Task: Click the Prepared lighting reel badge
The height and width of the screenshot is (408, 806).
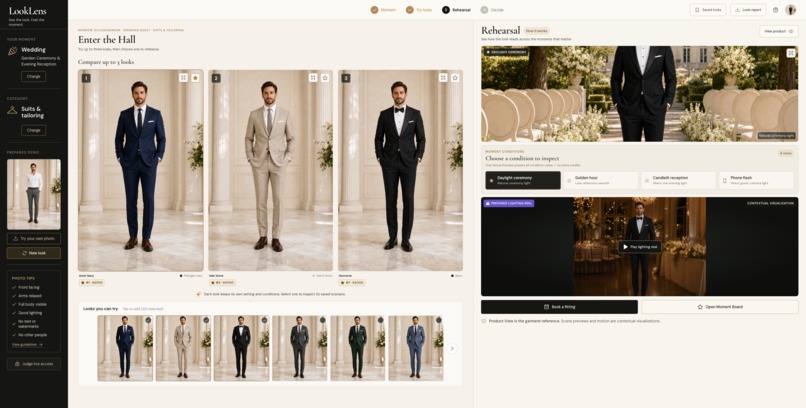Action: point(508,203)
